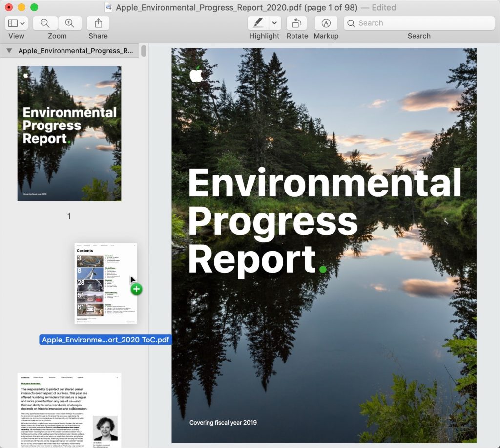The width and height of the screenshot is (500, 448).
Task: Rotate the page with Rotate icon
Action: 296,23
